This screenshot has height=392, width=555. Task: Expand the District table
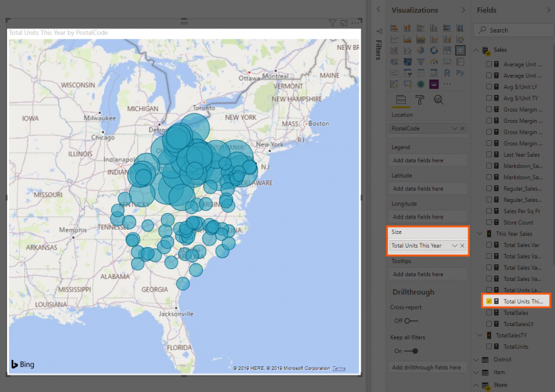pyautogui.click(x=476, y=359)
